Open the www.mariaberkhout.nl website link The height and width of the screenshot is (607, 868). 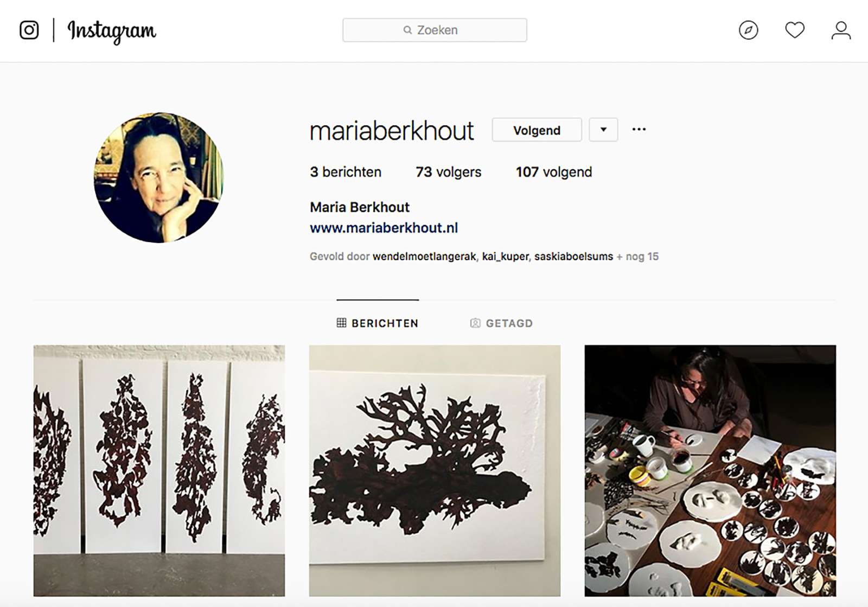(x=384, y=228)
